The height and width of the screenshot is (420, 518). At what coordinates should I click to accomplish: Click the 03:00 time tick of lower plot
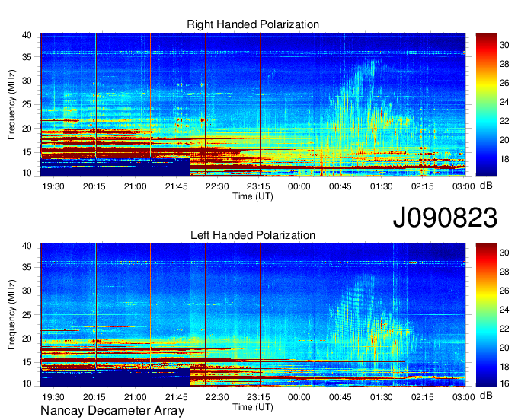(x=463, y=397)
